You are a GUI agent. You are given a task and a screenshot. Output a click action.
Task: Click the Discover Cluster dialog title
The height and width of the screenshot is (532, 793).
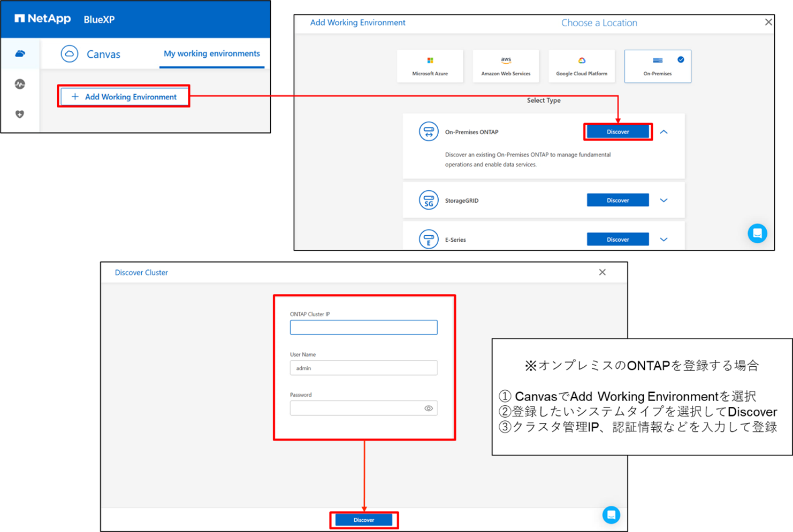(141, 273)
